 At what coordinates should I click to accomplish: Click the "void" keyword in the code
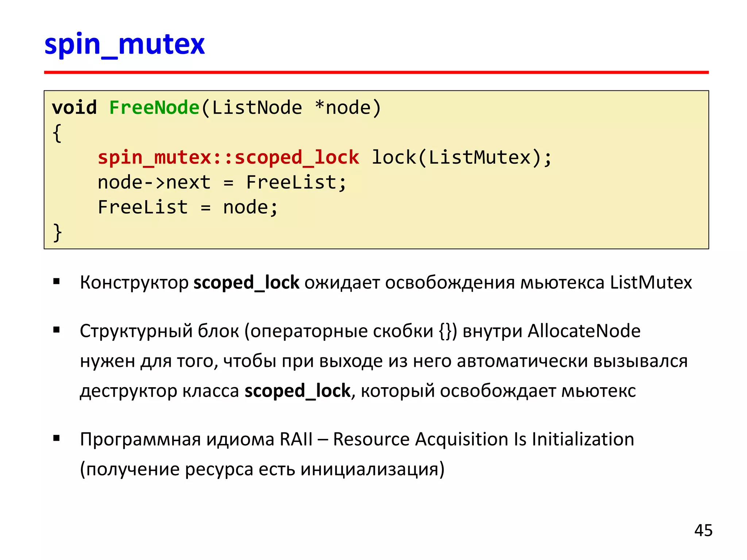click(x=74, y=108)
